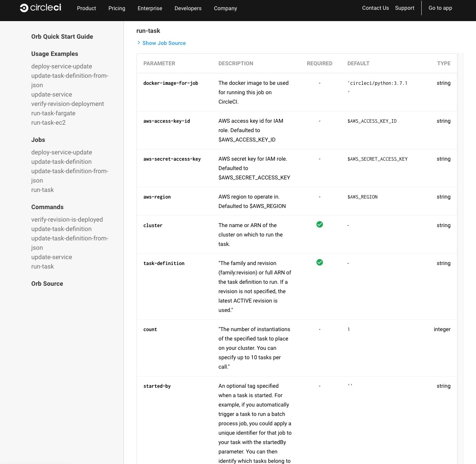The width and height of the screenshot is (476, 464).
Task: Click the CircleCI logo
Action: point(41,8)
